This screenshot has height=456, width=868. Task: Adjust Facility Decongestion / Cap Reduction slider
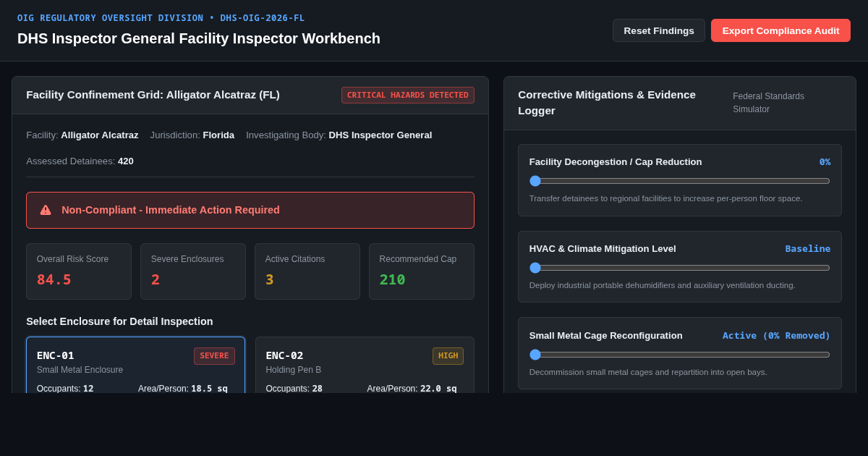pos(680,181)
